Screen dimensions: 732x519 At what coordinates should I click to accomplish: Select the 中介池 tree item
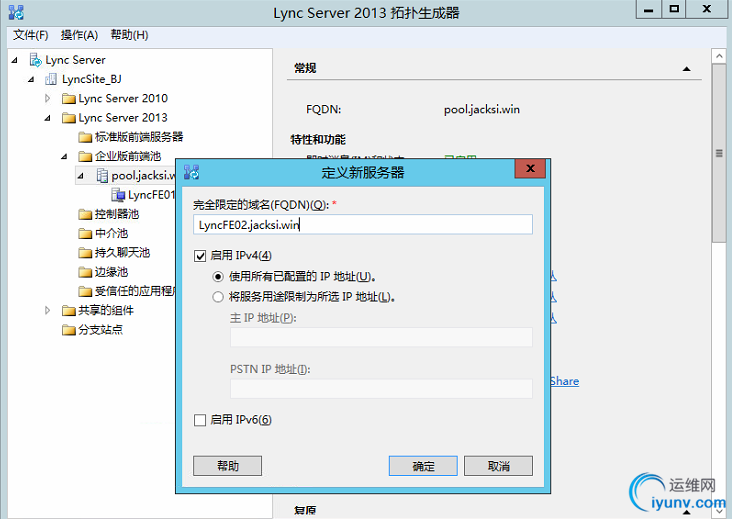coord(111,233)
